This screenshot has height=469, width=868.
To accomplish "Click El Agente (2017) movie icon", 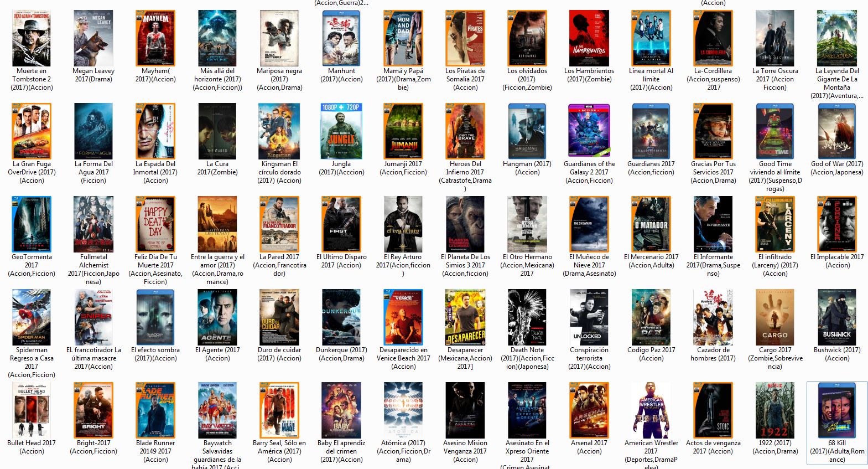I will 217,317.
